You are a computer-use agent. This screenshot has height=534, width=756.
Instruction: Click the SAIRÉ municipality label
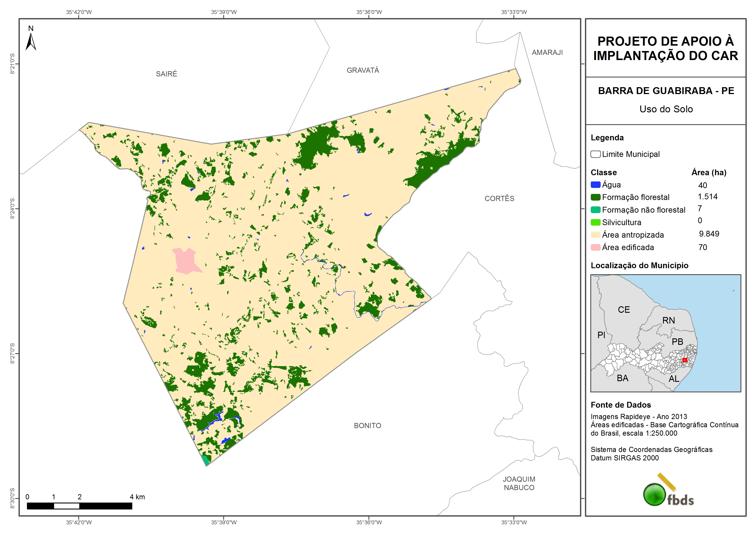click(166, 74)
